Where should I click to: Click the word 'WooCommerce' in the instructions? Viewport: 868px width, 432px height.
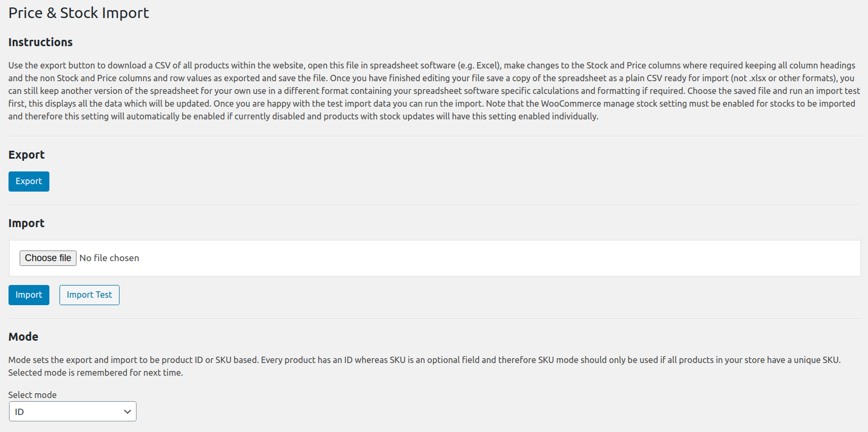(x=571, y=103)
